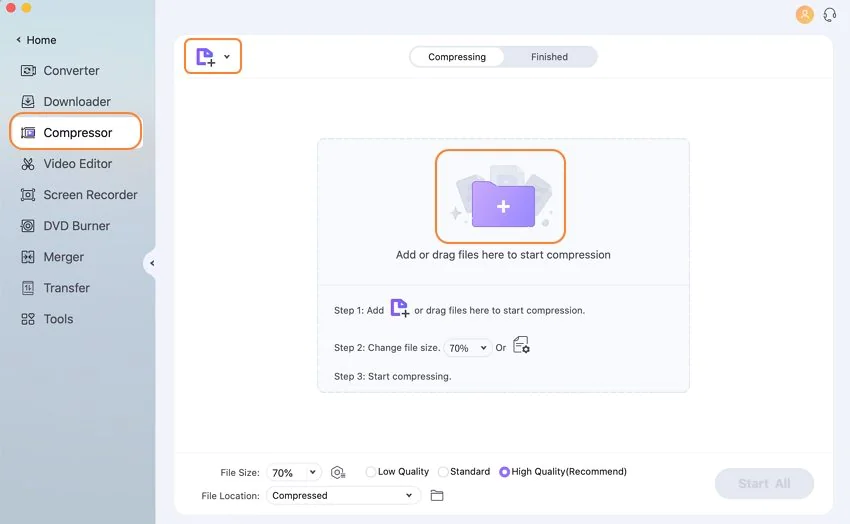Click the Screen Recorder icon

(x=28, y=195)
